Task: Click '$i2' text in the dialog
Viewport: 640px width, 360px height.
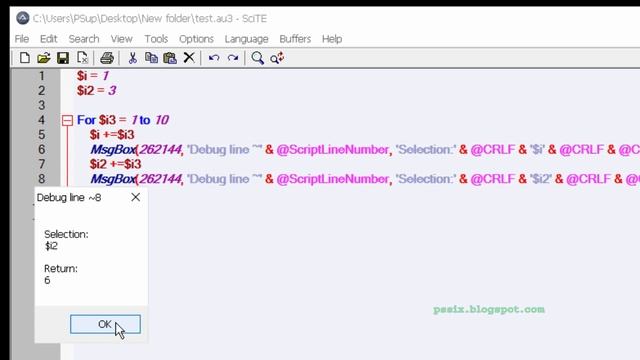Action: 51,246
